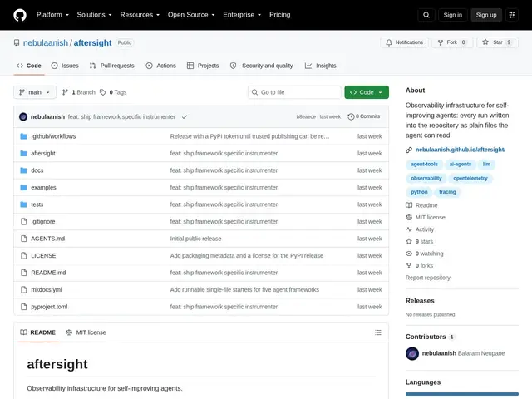The height and width of the screenshot is (399, 532).
Task: Select the Code tab
Action: click(29, 66)
